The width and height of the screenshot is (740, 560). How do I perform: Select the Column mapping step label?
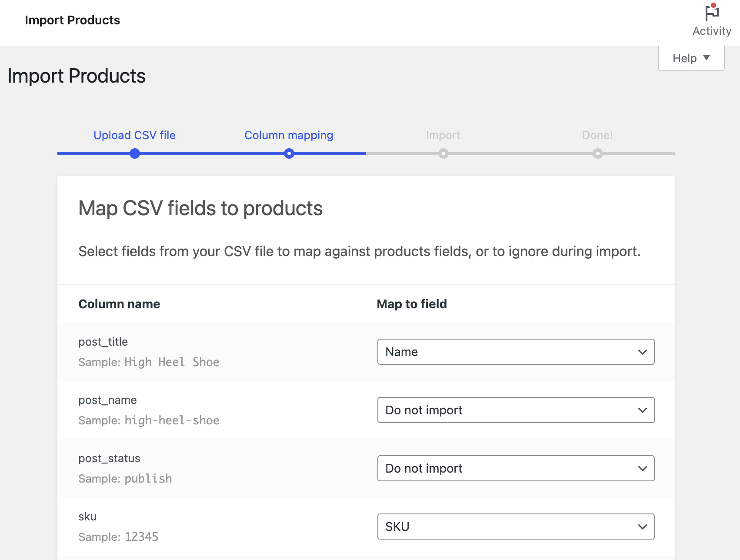point(289,135)
